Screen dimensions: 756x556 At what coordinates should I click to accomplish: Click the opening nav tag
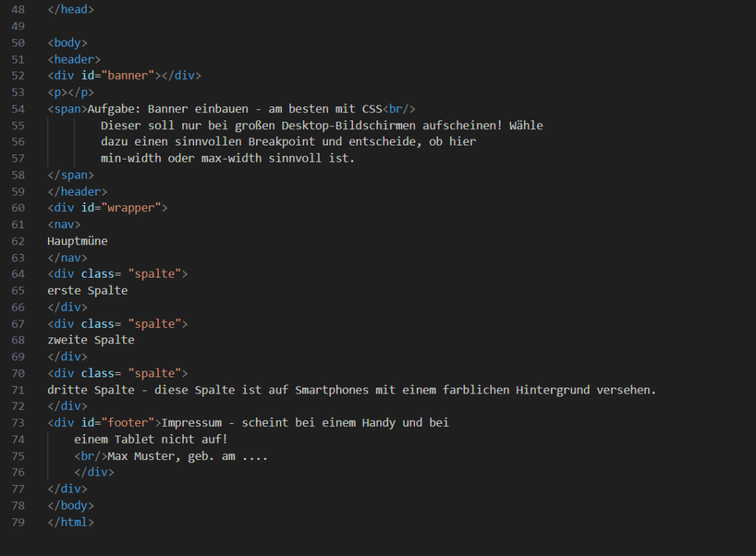63,224
